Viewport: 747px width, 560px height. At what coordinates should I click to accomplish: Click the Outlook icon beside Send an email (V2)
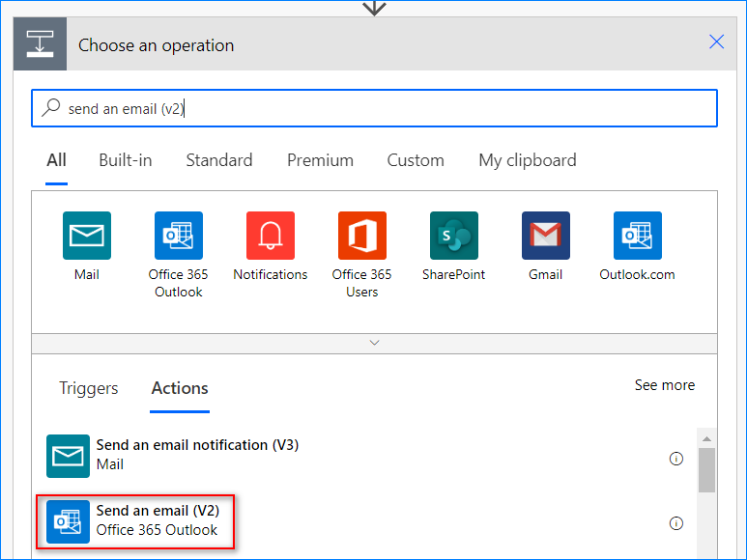click(68, 521)
